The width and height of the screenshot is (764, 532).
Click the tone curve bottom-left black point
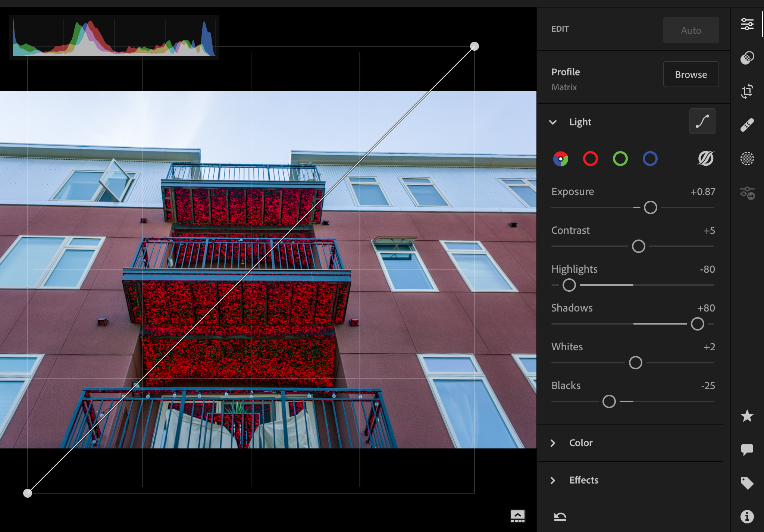(x=28, y=493)
